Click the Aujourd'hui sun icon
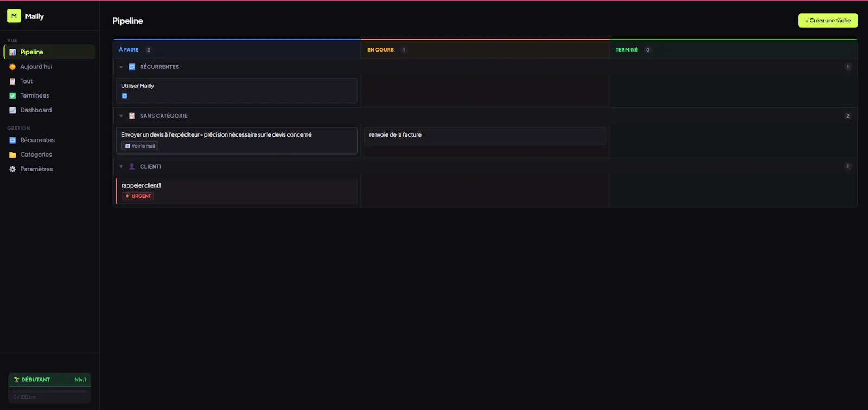Screen dimensions: 868x410 point(12,67)
